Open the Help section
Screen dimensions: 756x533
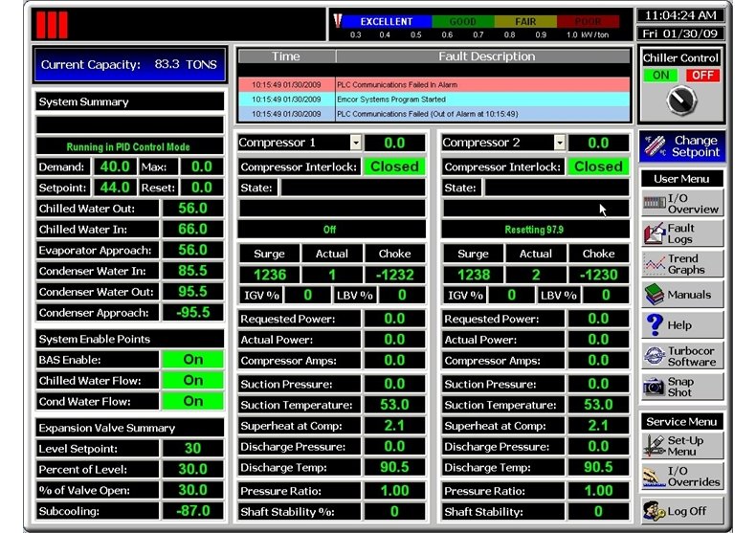coord(682,325)
